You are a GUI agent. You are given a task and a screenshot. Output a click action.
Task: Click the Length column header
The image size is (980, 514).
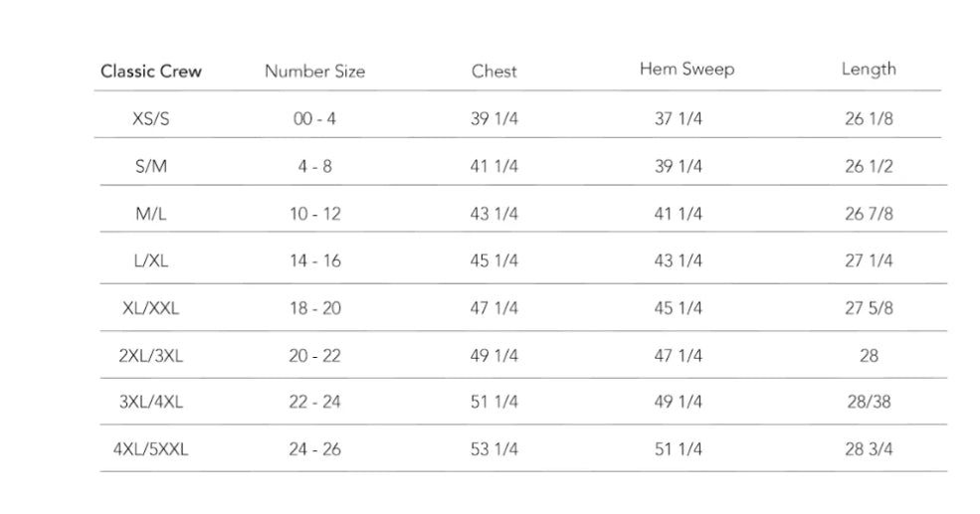point(869,70)
